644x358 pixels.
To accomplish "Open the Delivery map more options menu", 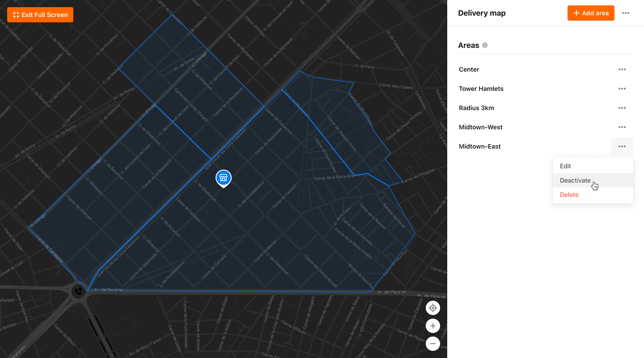I will [626, 13].
